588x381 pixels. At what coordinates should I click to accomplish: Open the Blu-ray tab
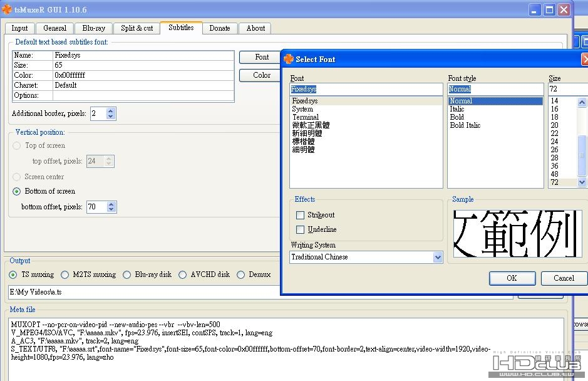pos(94,28)
